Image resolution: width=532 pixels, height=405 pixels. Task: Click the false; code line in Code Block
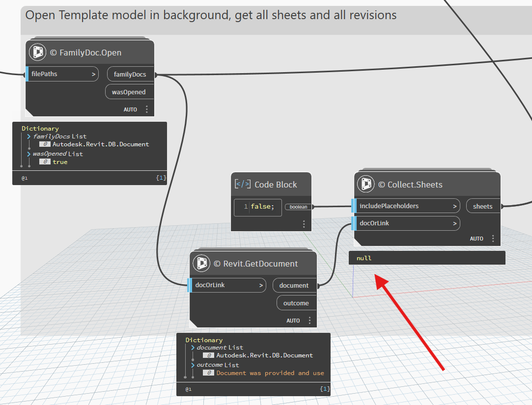pos(262,206)
